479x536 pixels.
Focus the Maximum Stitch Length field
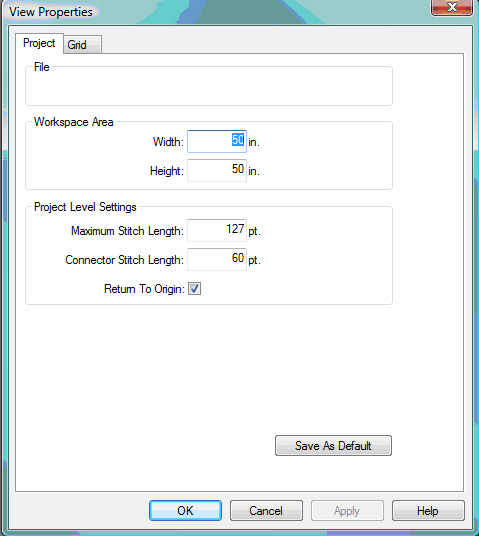[217, 230]
